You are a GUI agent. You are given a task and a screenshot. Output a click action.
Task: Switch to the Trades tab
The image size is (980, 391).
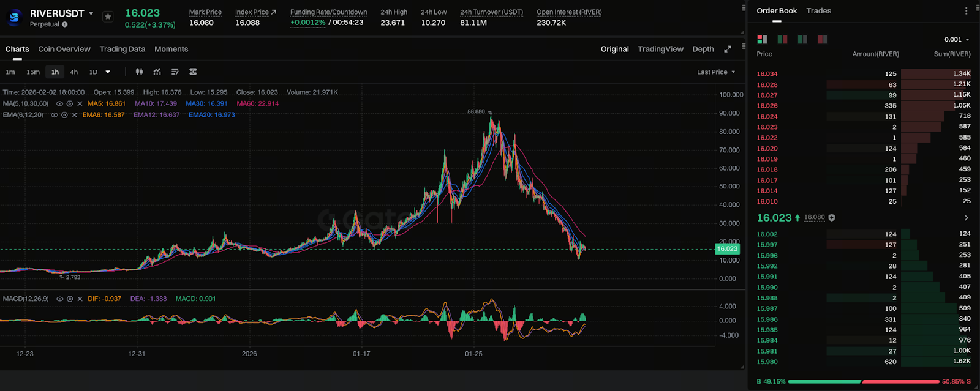pyautogui.click(x=818, y=11)
